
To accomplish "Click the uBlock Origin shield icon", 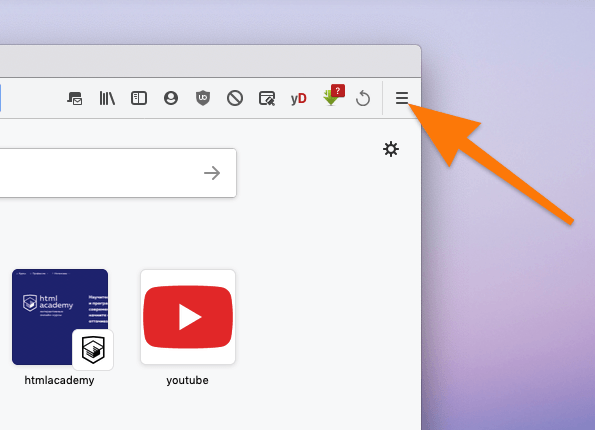I will 203,98.
